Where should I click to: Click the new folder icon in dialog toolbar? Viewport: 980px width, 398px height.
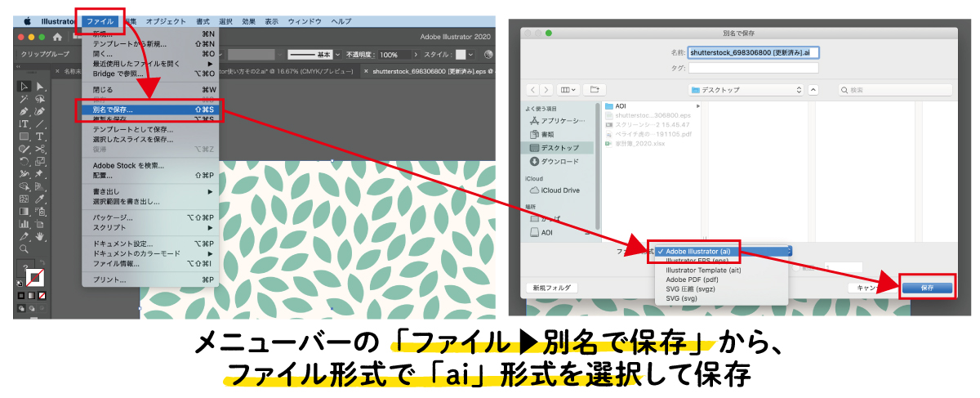(x=595, y=88)
